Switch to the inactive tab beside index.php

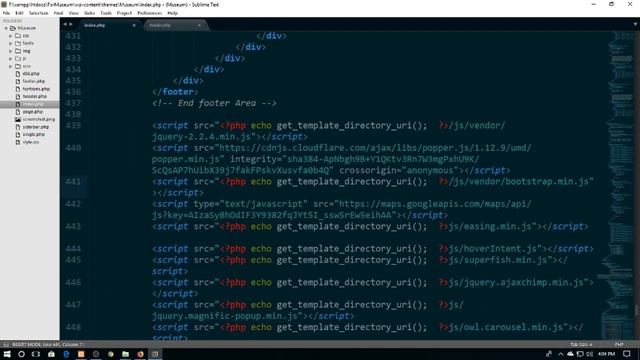pos(176,25)
